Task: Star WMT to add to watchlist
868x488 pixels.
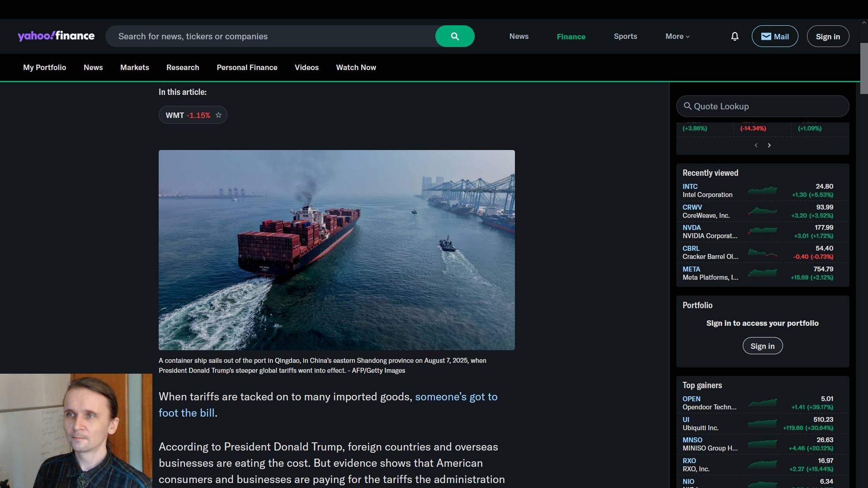Action: 218,115
